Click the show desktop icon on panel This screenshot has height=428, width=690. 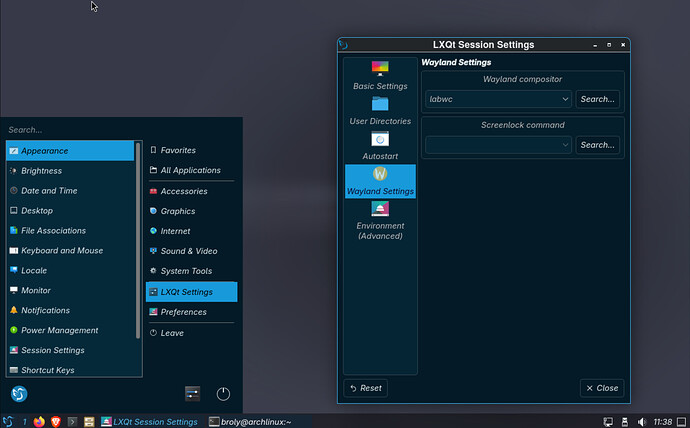tap(682, 422)
